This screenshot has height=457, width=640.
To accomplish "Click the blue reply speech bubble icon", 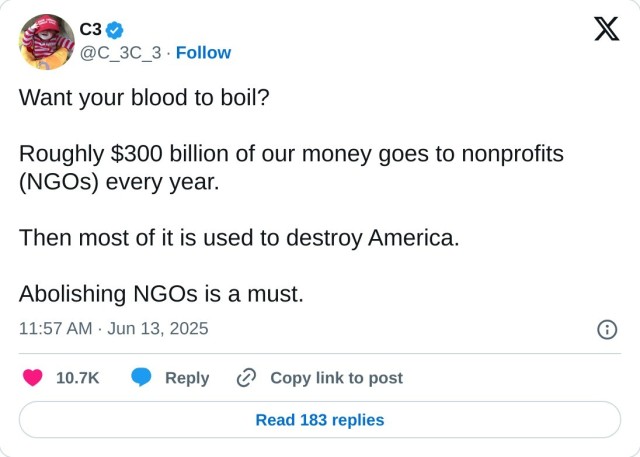I will pyautogui.click(x=142, y=377).
